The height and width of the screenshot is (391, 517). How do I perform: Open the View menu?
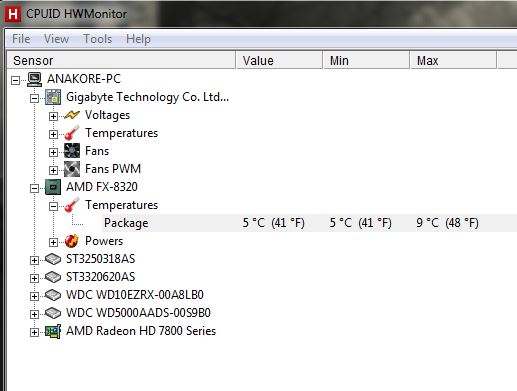pyautogui.click(x=56, y=39)
